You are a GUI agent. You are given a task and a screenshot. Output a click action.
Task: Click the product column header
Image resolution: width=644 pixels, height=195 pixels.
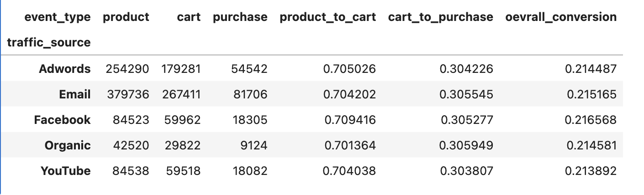(126, 17)
